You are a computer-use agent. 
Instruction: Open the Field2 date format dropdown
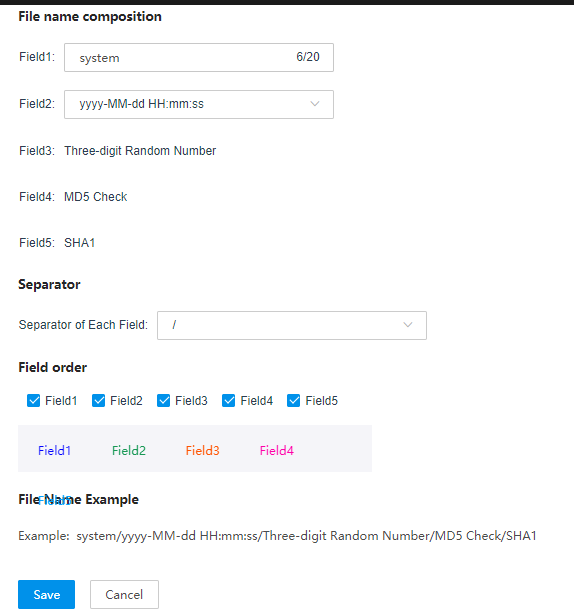(x=199, y=105)
